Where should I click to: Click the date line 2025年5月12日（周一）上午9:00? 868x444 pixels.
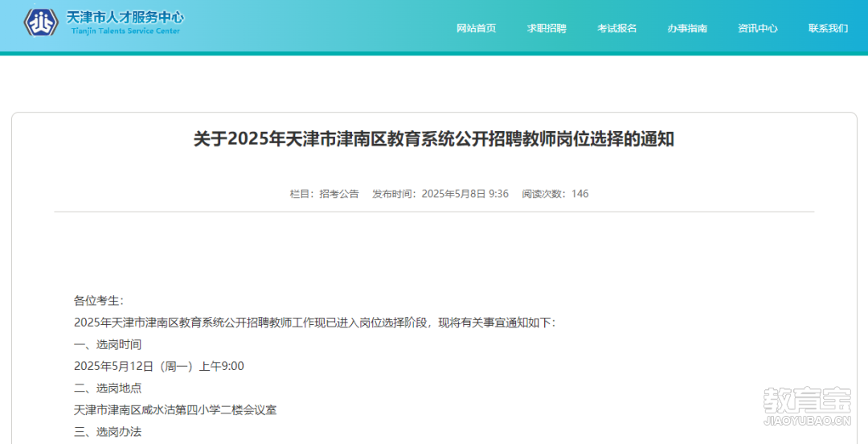[x=159, y=367]
